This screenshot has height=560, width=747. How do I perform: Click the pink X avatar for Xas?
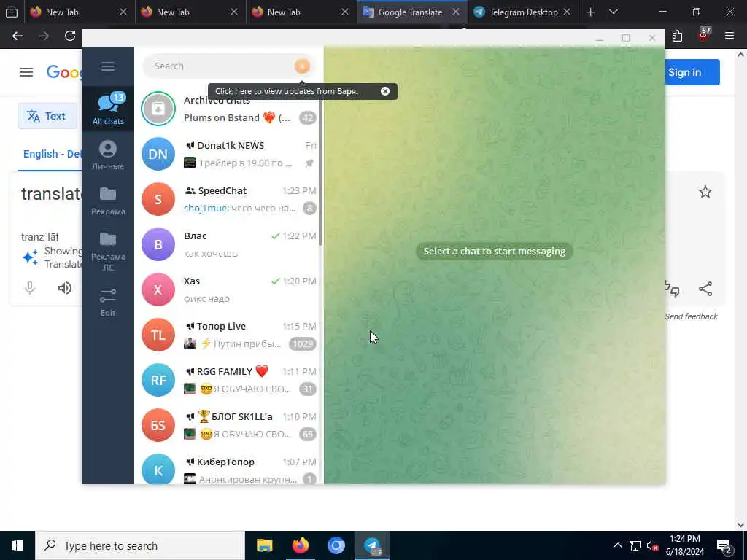[158, 289]
